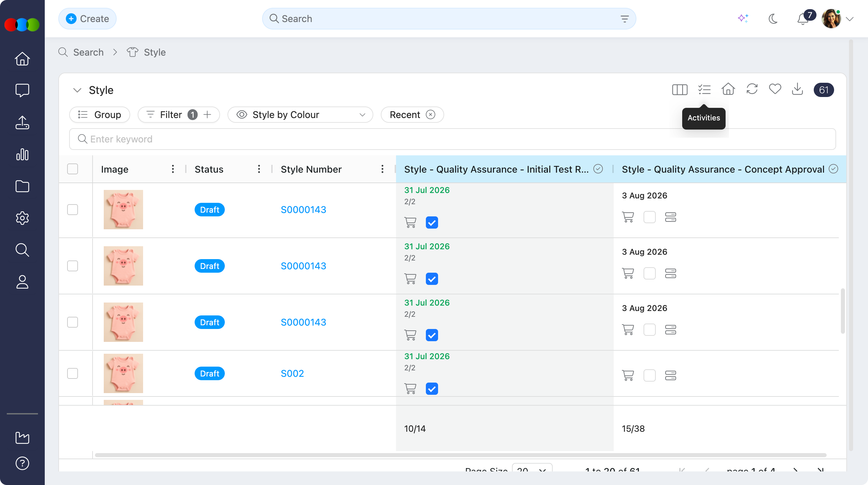Open the Status column options menu
Screen dimensions: 868x485
click(x=259, y=169)
